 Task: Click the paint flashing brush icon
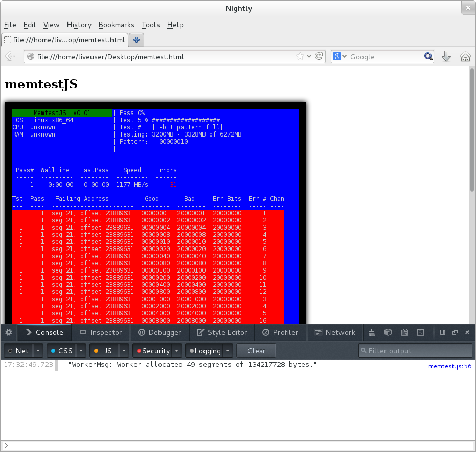pos(372,332)
